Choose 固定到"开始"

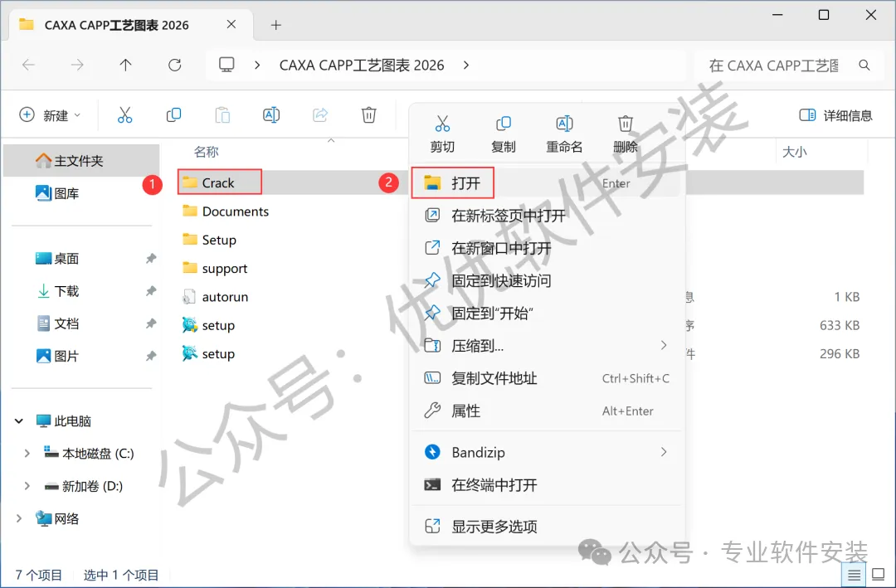pyautogui.click(x=546, y=313)
